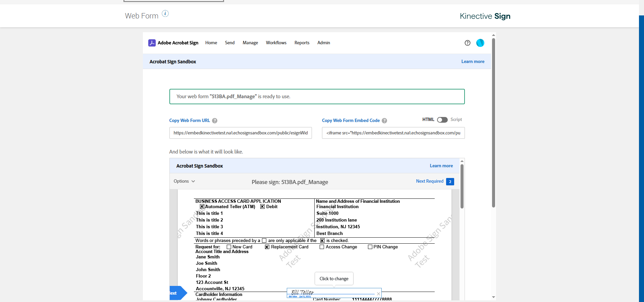Click the text "Accountville, NJ 12345"
This screenshot has height=302, width=644.
pyautogui.click(x=220, y=289)
